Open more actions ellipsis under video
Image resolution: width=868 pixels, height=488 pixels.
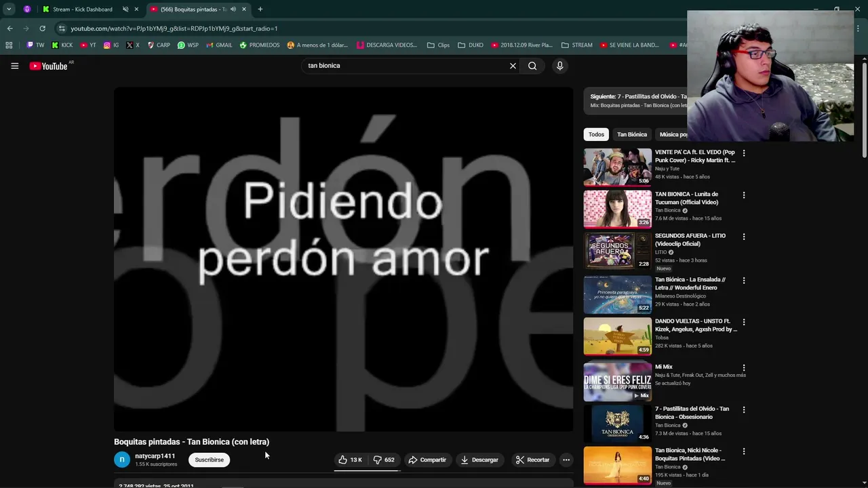coord(566,460)
